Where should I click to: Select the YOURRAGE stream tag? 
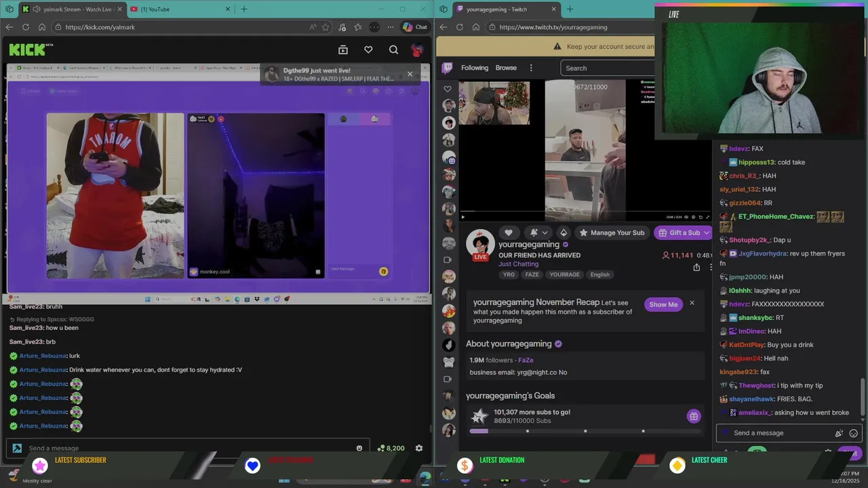click(564, 274)
